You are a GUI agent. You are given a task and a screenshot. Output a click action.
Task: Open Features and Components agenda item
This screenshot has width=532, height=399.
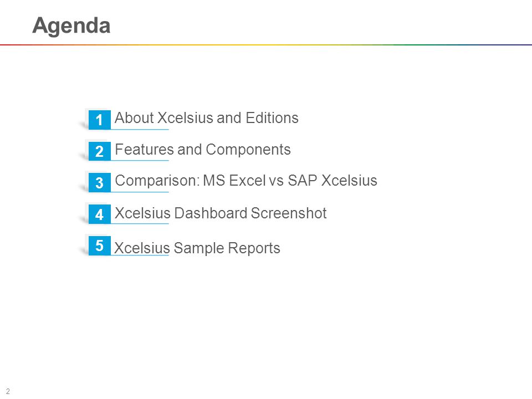coord(203,150)
